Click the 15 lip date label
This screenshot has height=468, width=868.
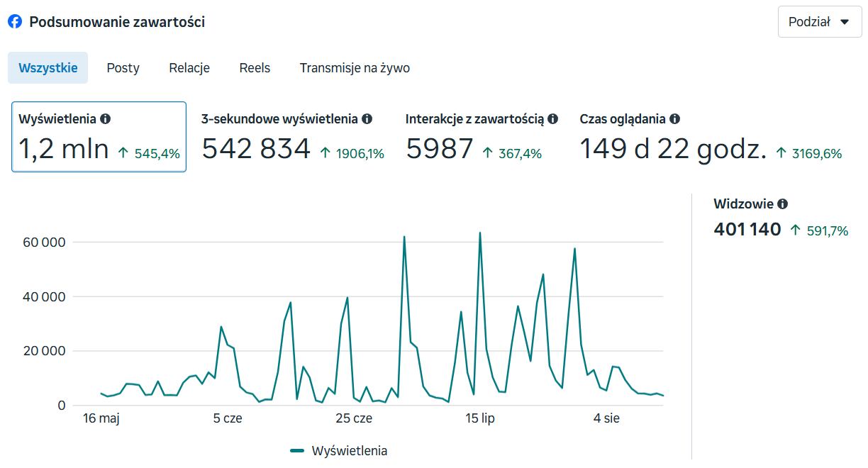pyautogui.click(x=480, y=418)
